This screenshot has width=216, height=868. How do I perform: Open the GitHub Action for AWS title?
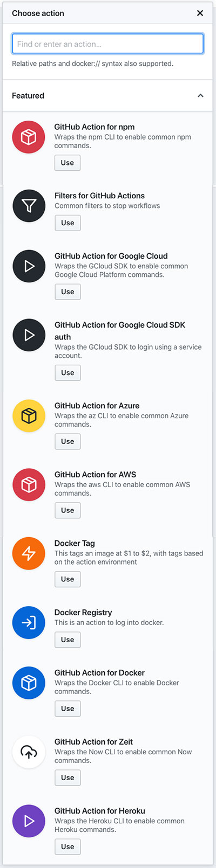tap(95, 475)
